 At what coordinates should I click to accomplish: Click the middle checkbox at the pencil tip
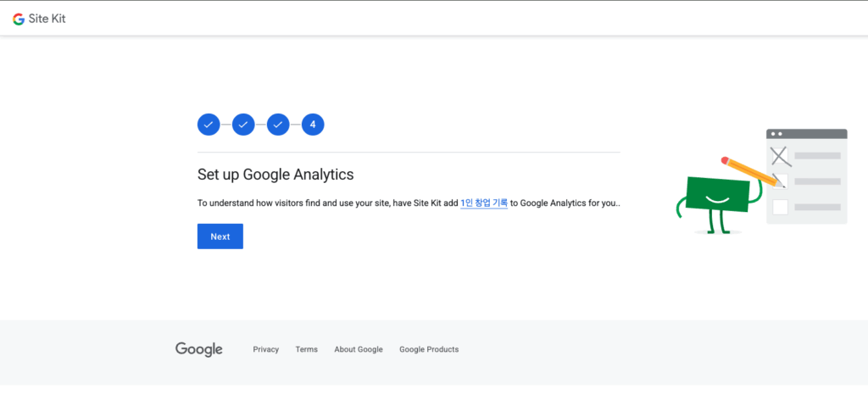(781, 181)
